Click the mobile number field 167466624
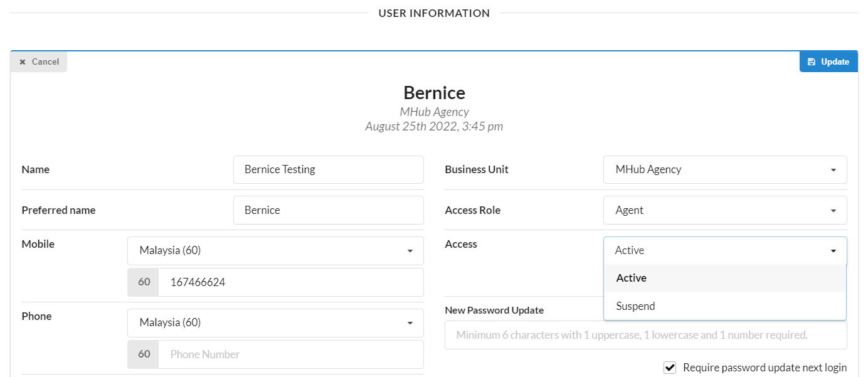The height and width of the screenshot is (377, 868). [x=291, y=282]
